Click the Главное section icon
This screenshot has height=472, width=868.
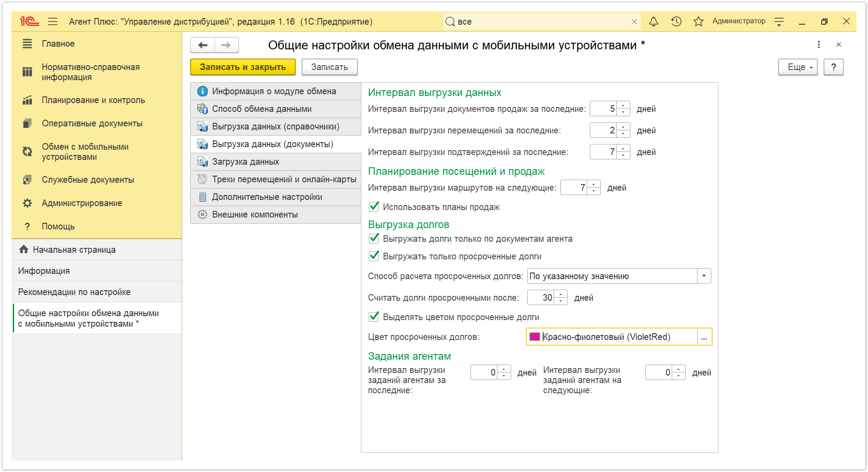[x=27, y=44]
